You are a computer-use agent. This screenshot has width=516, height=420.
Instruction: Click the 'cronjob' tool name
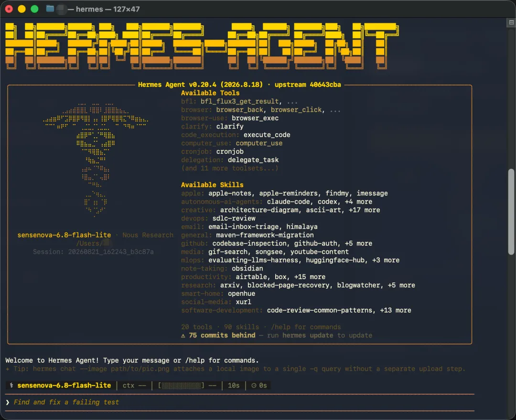point(230,151)
